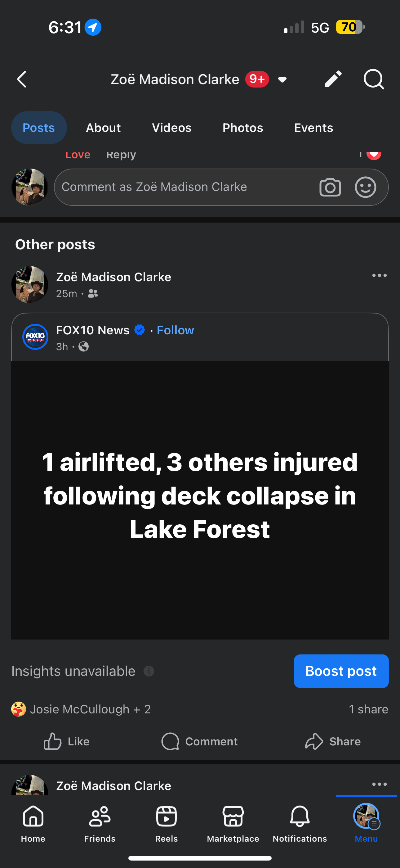Viewport: 400px width, 868px height.
Task: Open Marketplace from bottom navigation
Action: pos(233,822)
